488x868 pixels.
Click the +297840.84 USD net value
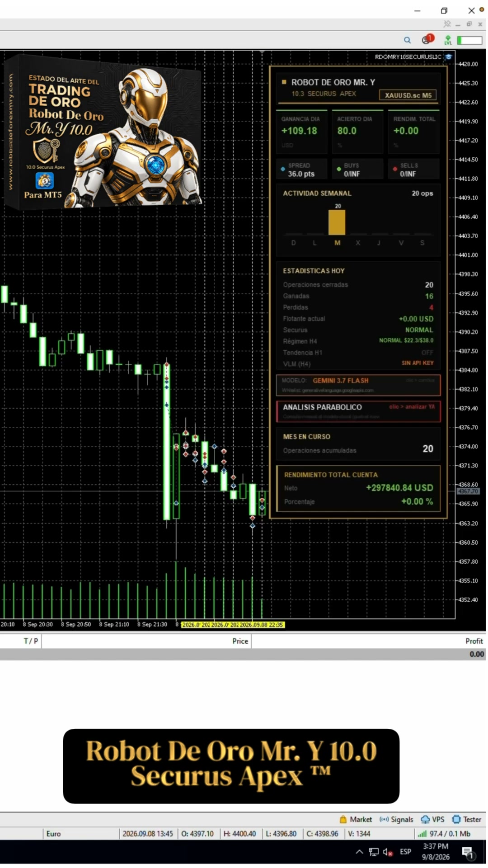click(x=399, y=488)
